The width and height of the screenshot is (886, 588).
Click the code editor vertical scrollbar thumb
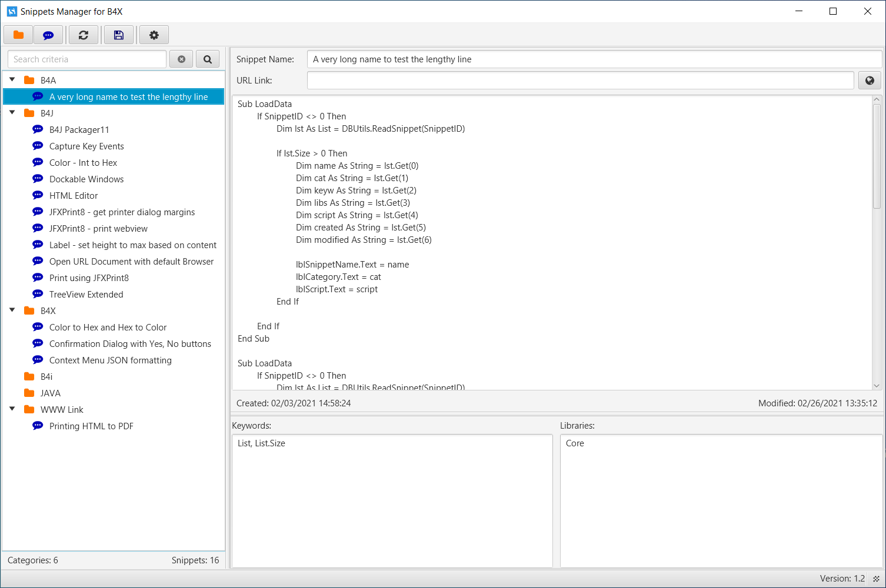(x=877, y=156)
